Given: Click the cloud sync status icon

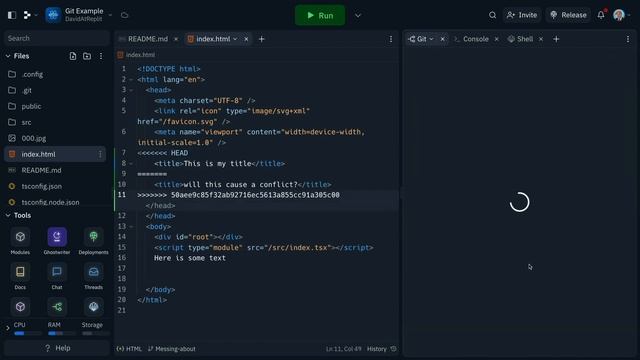Looking at the screenshot, I should click(x=124, y=15).
